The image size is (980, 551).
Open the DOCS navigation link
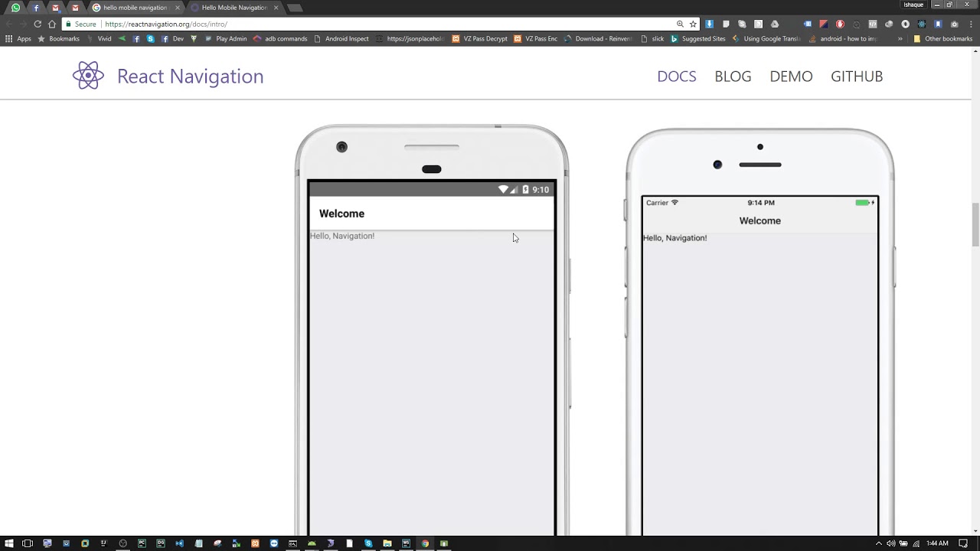pyautogui.click(x=677, y=76)
